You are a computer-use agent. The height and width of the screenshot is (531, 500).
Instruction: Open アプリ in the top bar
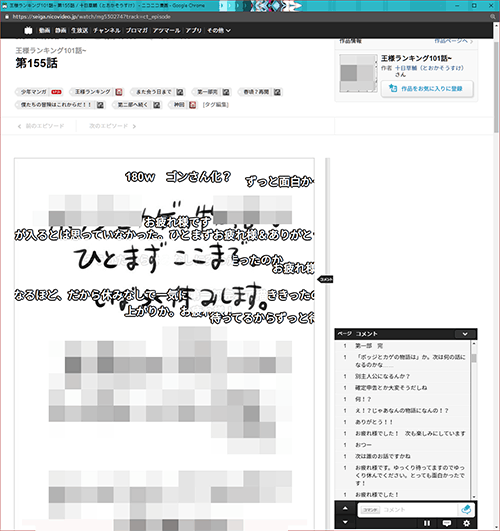(x=193, y=30)
